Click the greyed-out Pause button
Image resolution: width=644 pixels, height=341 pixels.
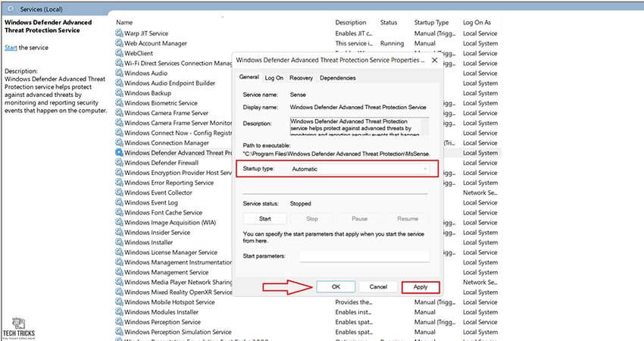coord(359,218)
